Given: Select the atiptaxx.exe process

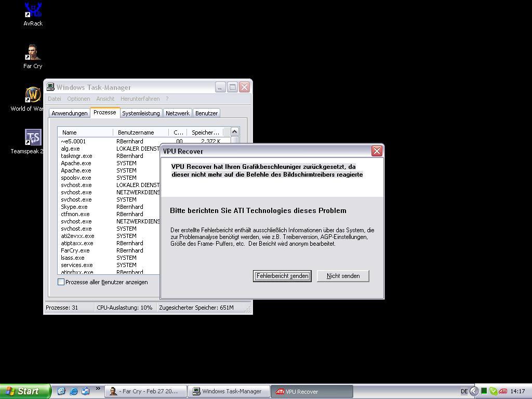Looking at the screenshot, I should (x=109, y=243).
